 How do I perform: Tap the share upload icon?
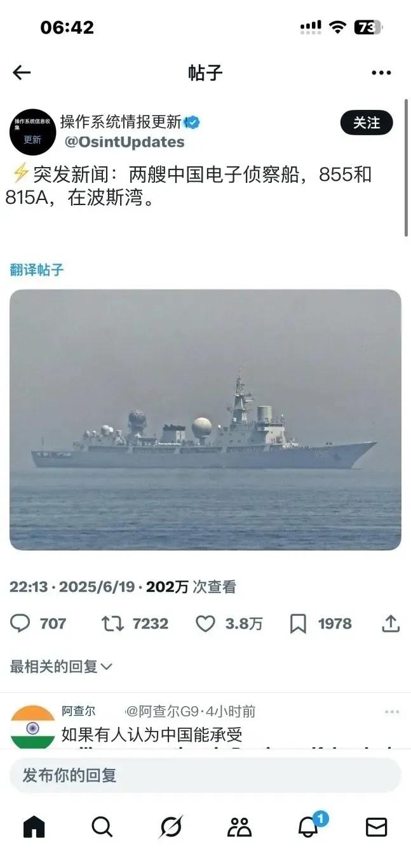tap(391, 624)
